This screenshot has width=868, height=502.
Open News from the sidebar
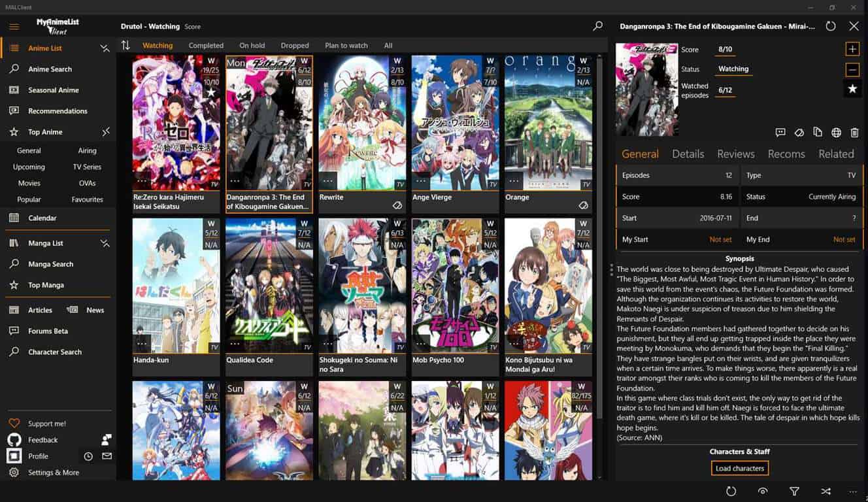(95, 310)
